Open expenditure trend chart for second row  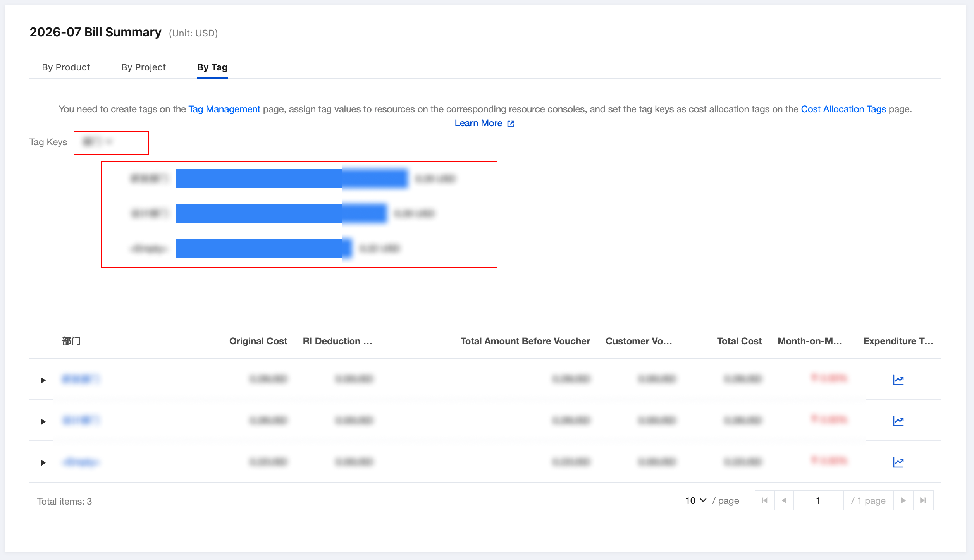pos(898,421)
